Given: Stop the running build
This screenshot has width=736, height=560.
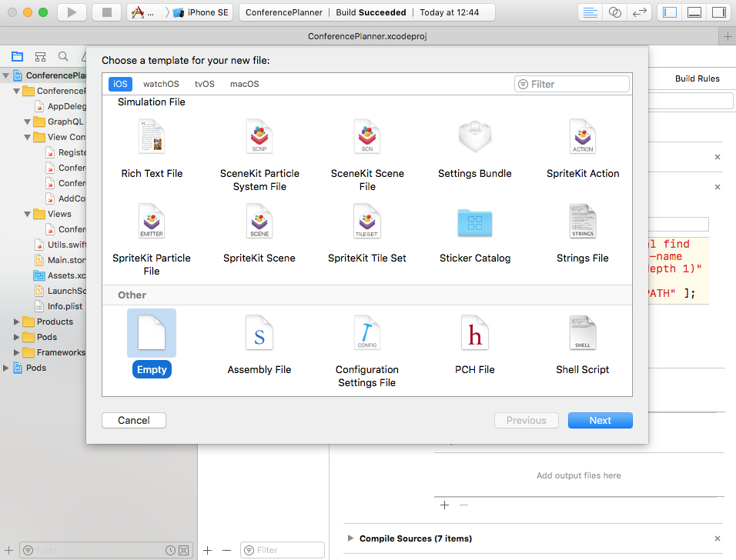Looking at the screenshot, I should pos(106,12).
